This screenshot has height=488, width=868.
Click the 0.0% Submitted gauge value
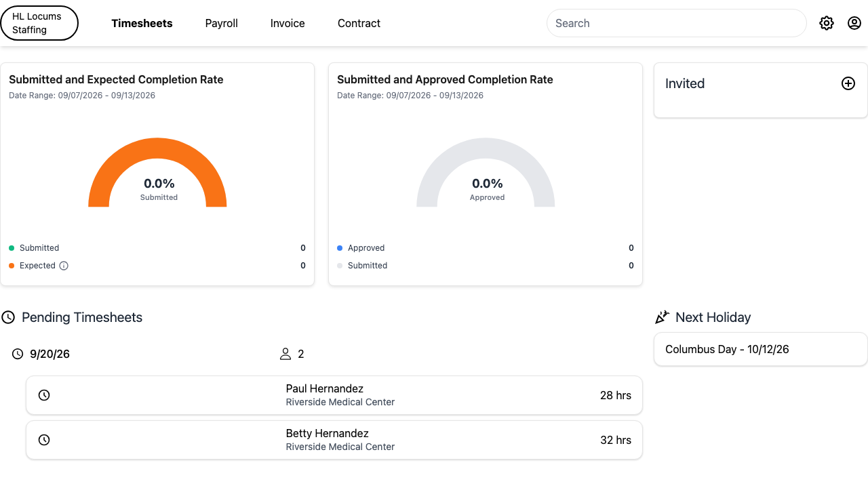point(159,183)
